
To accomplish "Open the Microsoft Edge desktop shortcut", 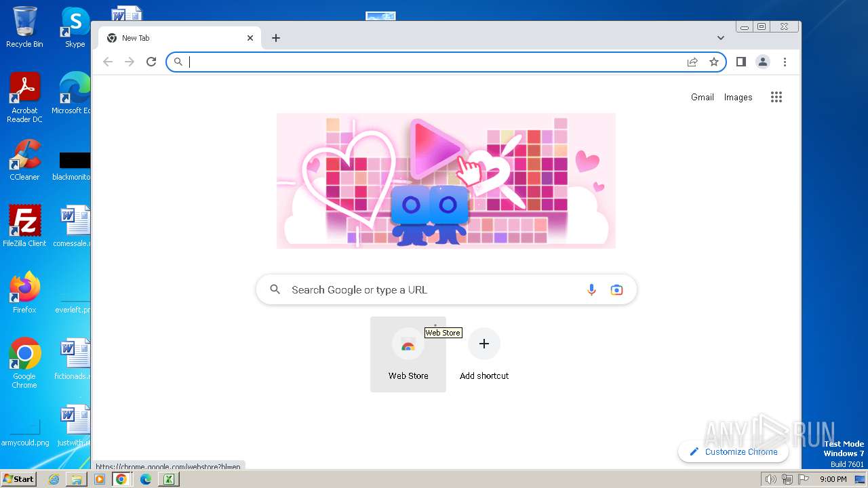I will [x=73, y=93].
